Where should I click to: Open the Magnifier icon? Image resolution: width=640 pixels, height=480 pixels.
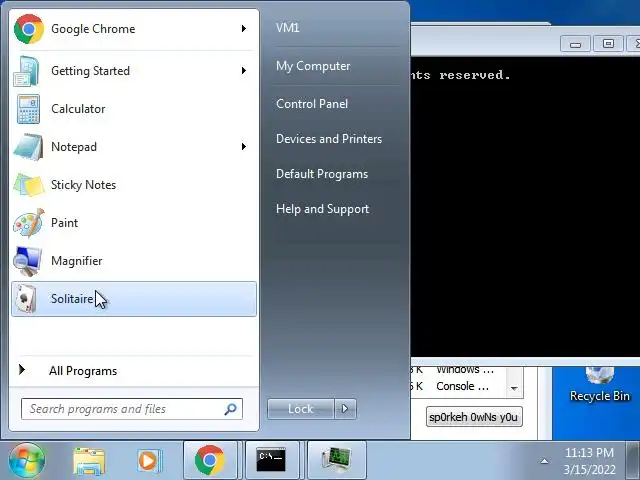pyautogui.click(x=27, y=261)
